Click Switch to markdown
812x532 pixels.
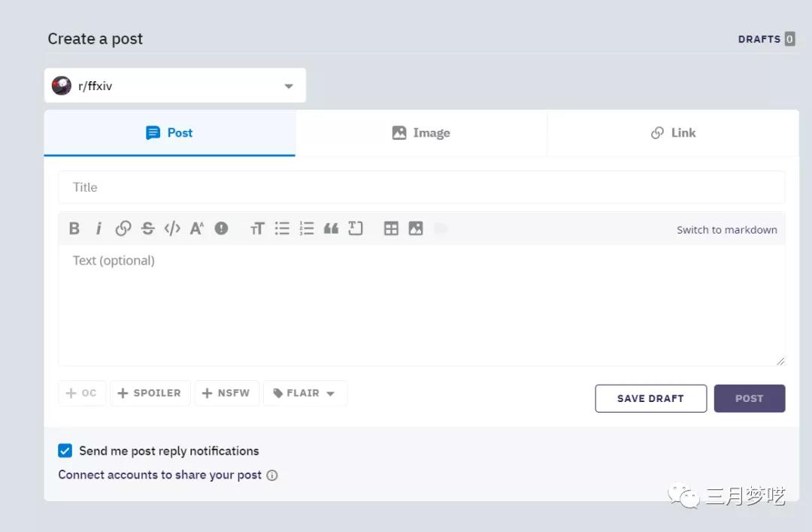(x=726, y=229)
